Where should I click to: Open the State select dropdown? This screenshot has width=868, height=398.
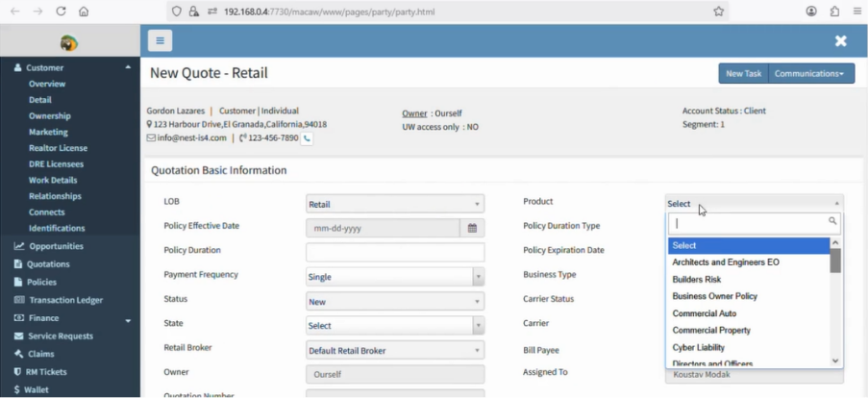point(394,326)
